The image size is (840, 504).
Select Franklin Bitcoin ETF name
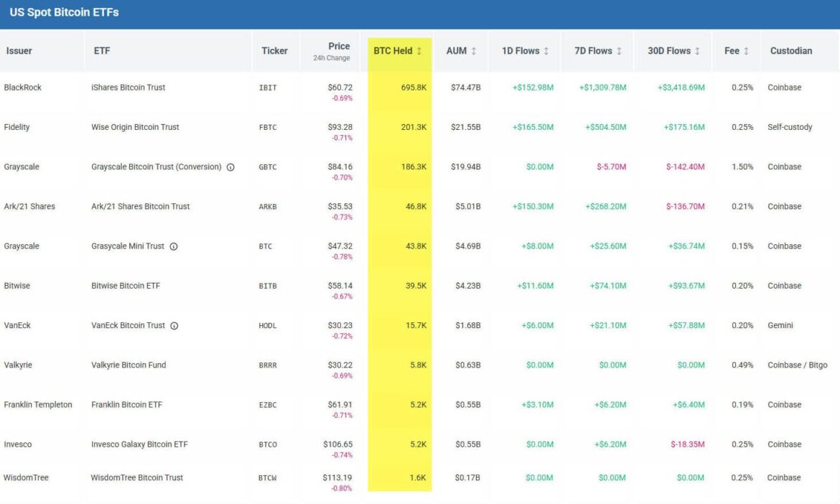tap(126, 404)
